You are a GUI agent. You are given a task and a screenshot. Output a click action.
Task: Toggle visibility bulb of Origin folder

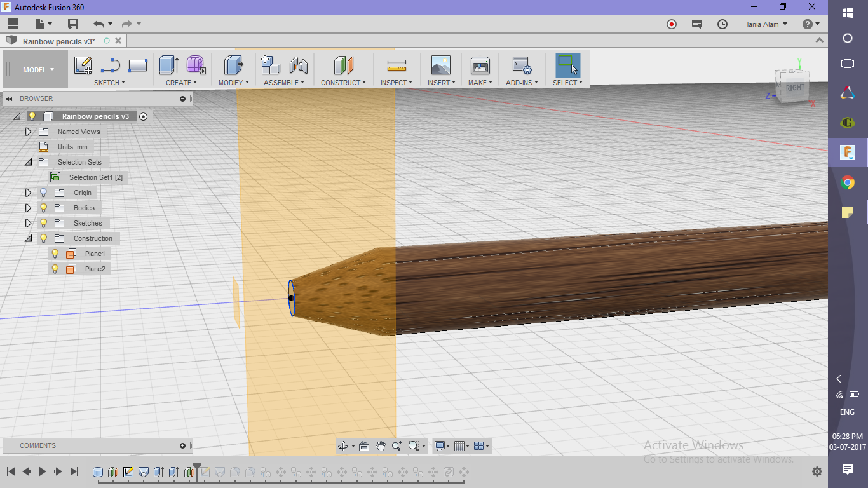[x=43, y=193]
